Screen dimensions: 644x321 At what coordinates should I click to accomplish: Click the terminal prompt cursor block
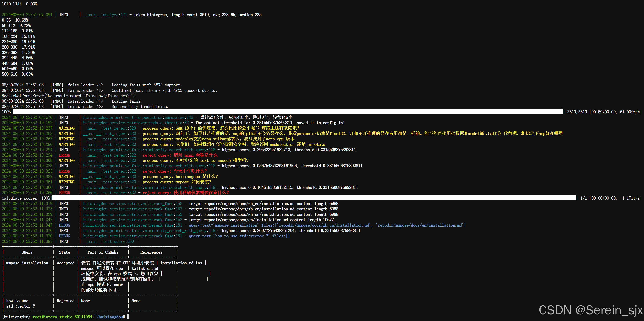(x=128, y=316)
